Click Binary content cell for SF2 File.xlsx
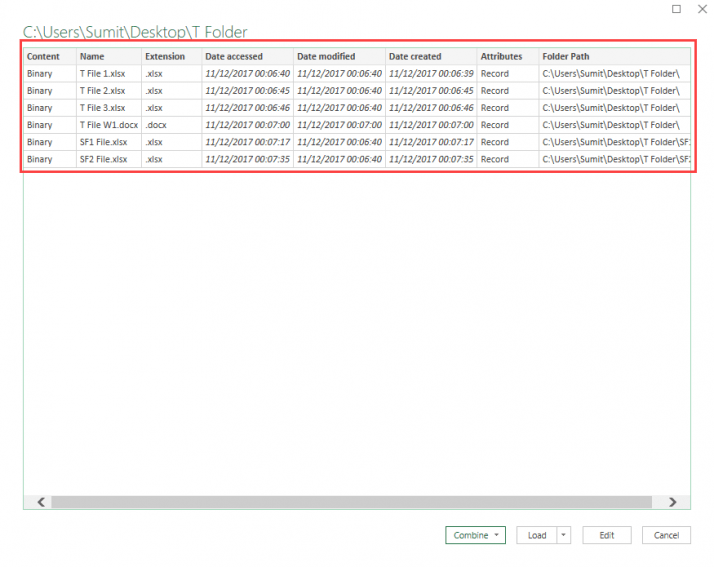Viewport: 714px width, 567px height. 50,159
